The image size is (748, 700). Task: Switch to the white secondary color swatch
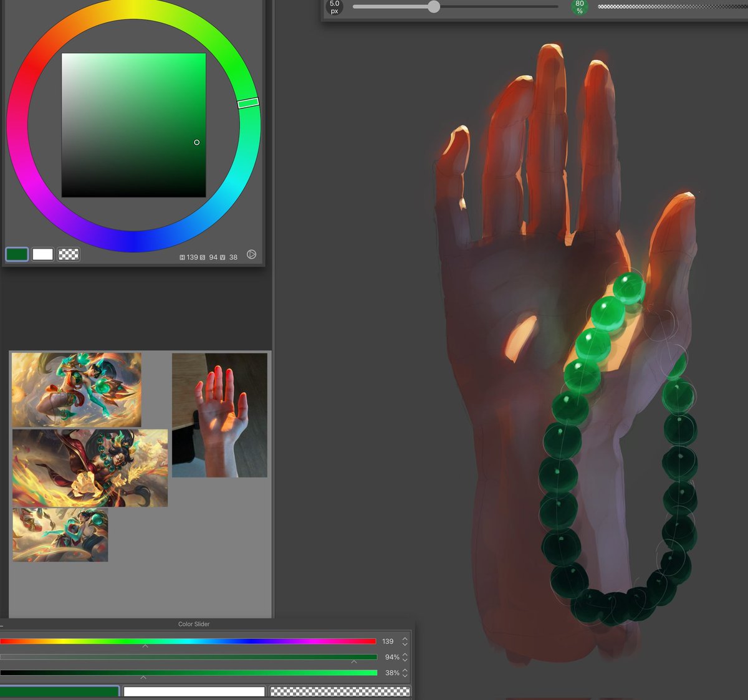point(42,254)
